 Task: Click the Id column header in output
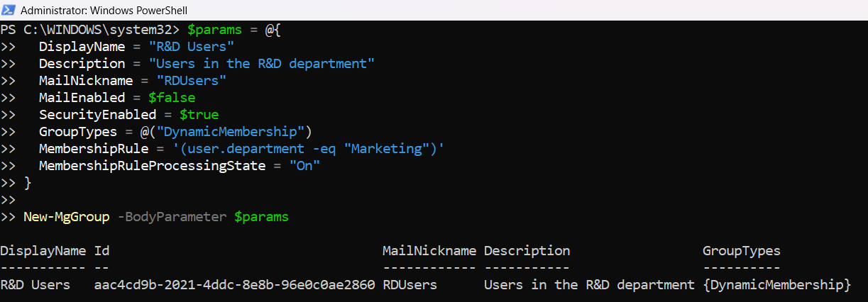pos(101,251)
